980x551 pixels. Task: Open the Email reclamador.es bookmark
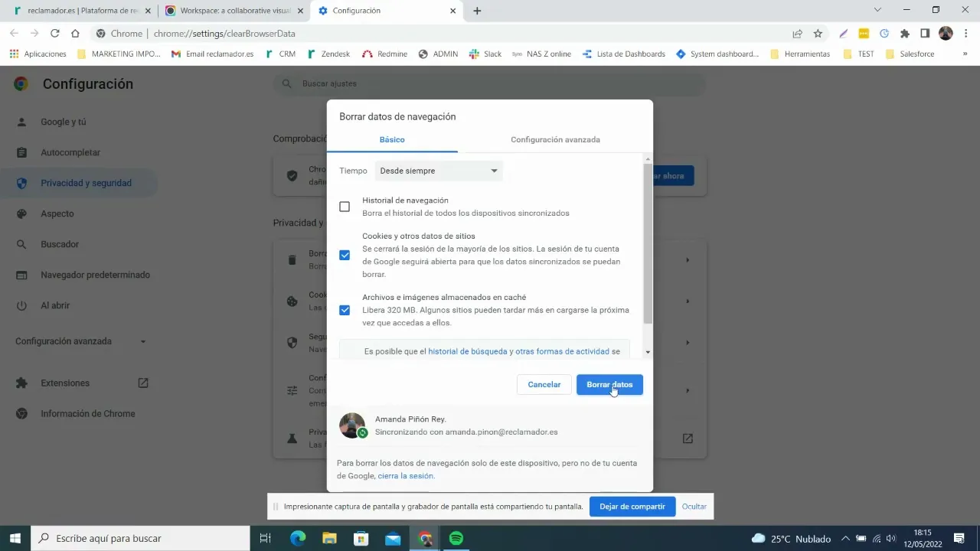(212, 54)
